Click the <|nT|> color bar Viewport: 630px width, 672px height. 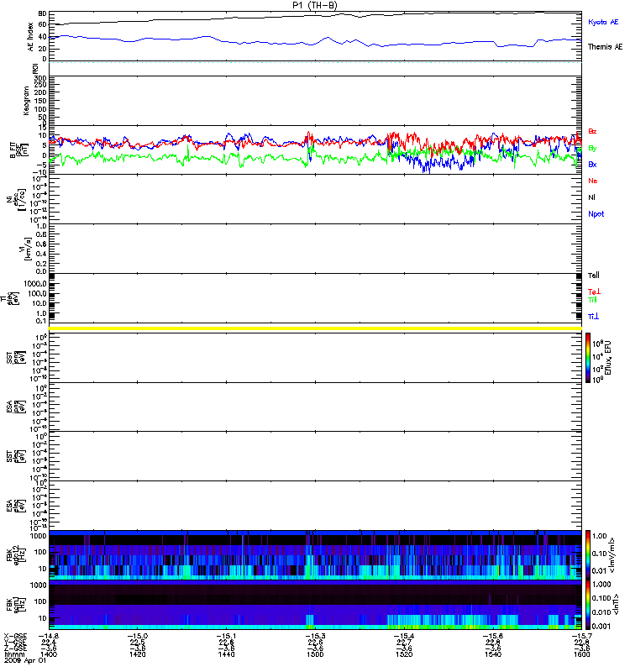(588, 605)
